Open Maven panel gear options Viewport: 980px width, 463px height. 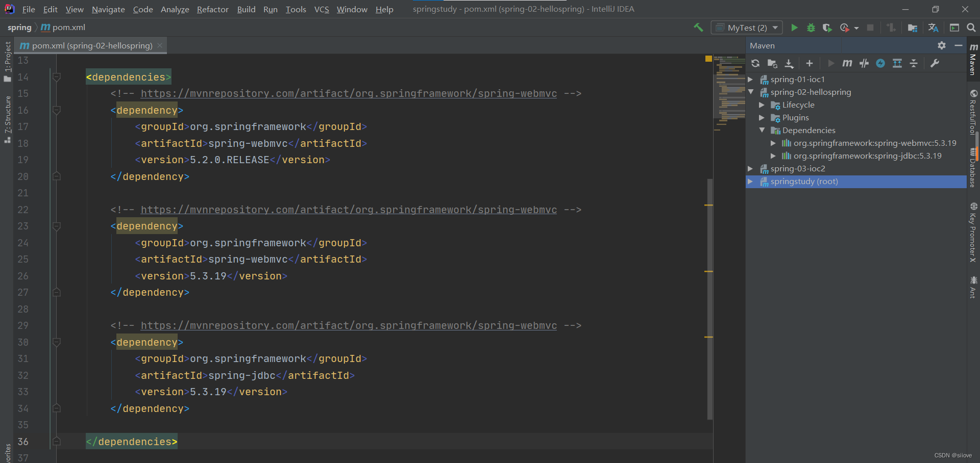942,45
